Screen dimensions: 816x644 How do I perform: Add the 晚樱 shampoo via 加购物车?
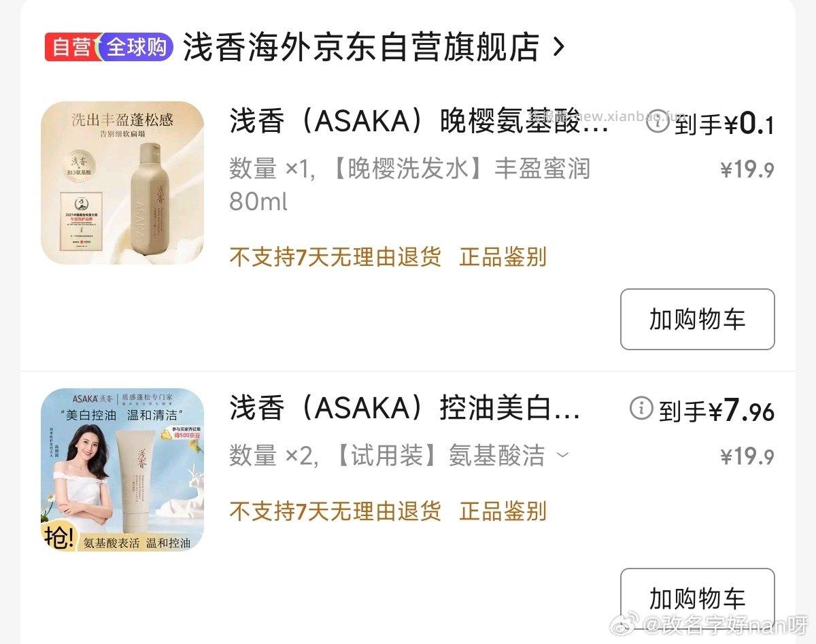point(697,319)
